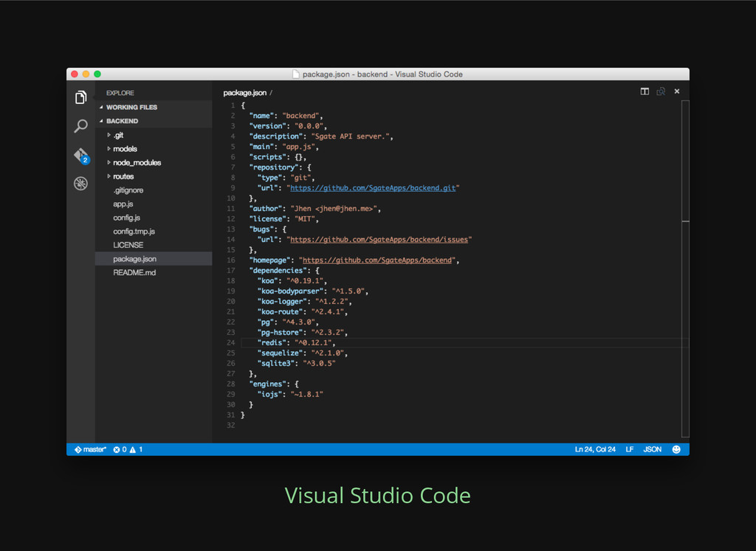Click the "scripts" key on line 6

[267, 157]
